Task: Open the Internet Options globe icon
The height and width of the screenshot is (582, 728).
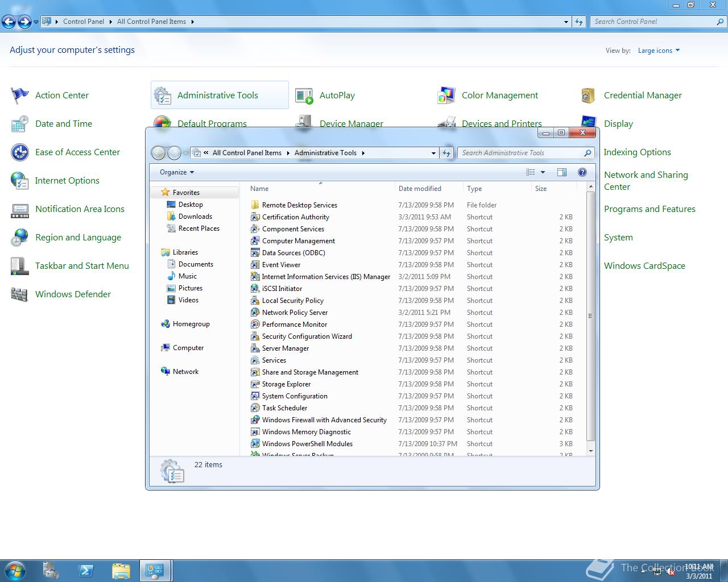Action: pos(20,181)
